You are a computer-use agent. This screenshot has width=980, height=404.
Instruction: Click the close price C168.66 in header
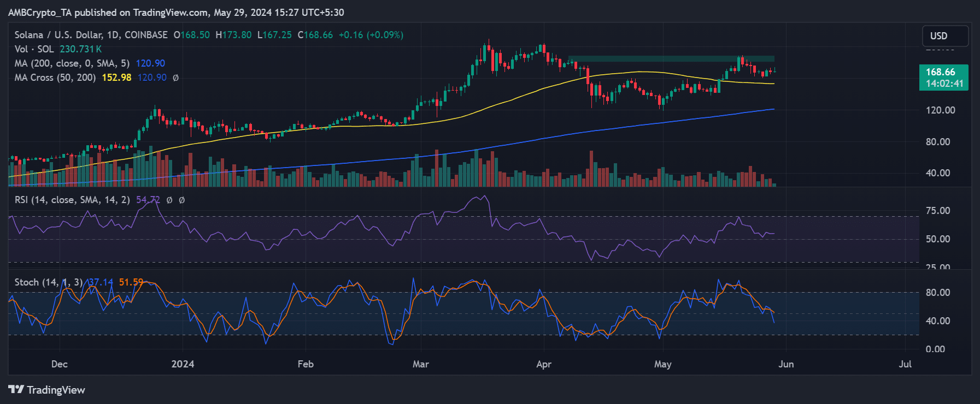pos(315,35)
